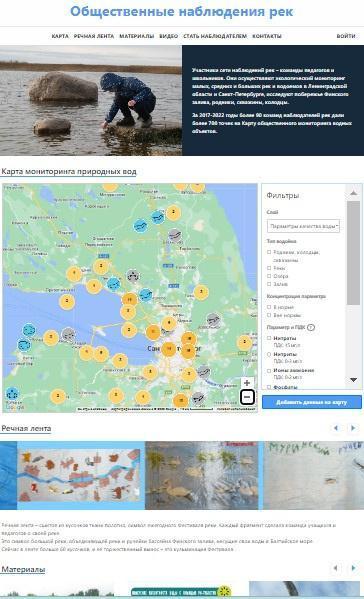This screenshot has width=364, height=599.
Task: Show previous Речная лента slide arrow
Action: pyautogui.click(x=336, y=428)
